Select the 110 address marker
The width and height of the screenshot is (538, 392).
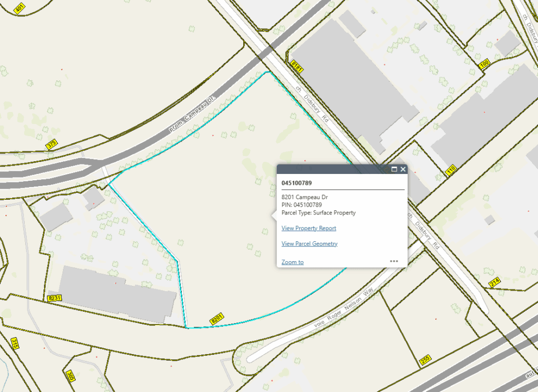coord(450,170)
